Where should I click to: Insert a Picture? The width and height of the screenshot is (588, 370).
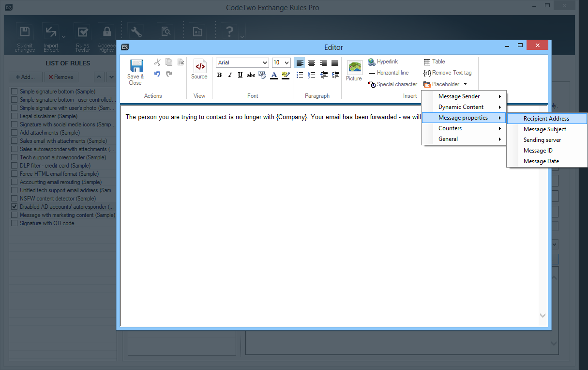coord(354,70)
